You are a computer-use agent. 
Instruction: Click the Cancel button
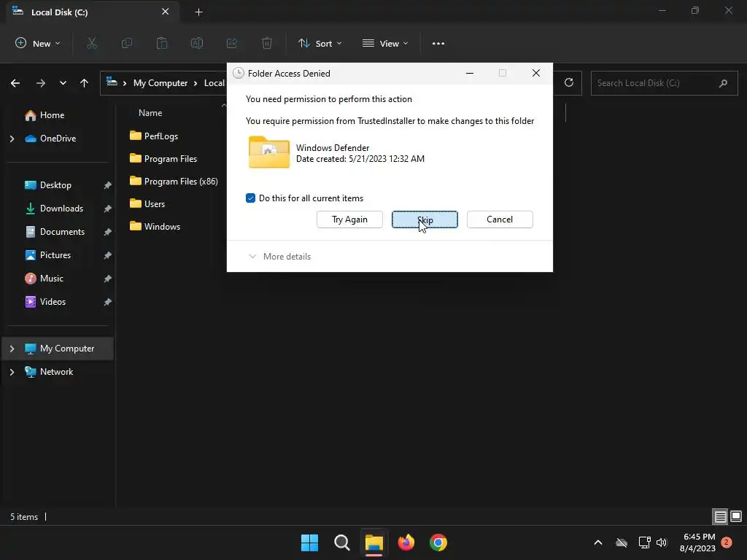(x=500, y=219)
